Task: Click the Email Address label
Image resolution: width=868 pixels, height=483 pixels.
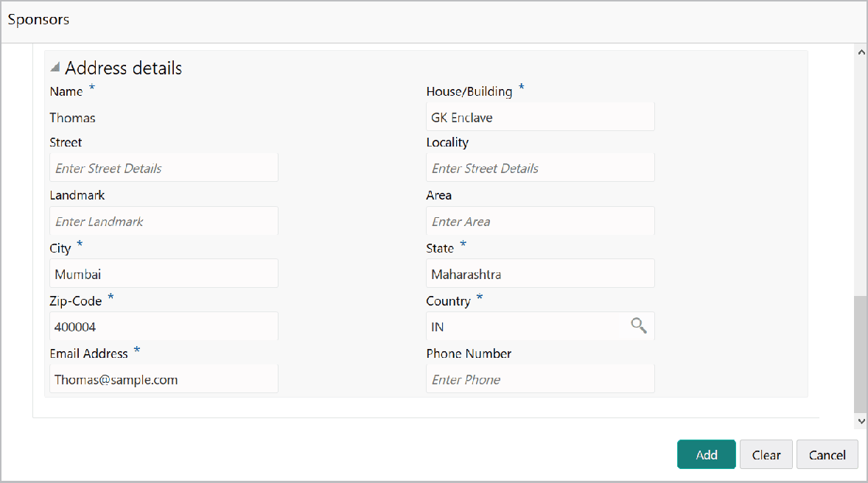Action: [88, 353]
